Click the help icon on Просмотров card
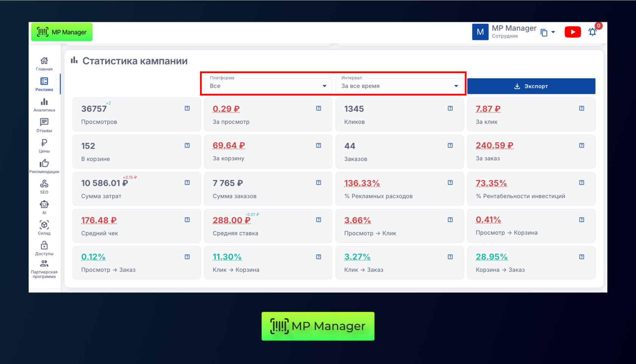The height and width of the screenshot is (364, 636). pyautogui.click(x=187, y=109)
